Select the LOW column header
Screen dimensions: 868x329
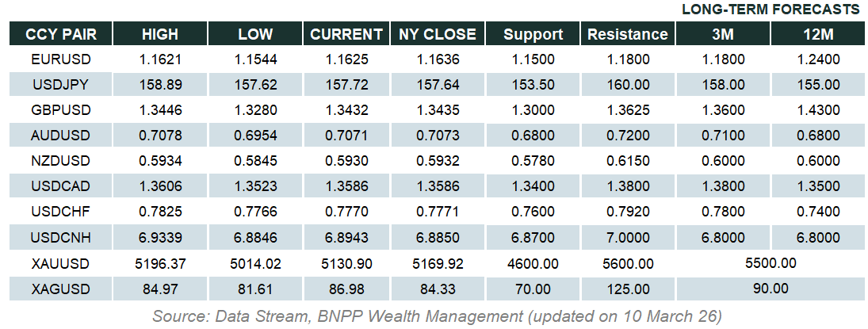point(255,34)
